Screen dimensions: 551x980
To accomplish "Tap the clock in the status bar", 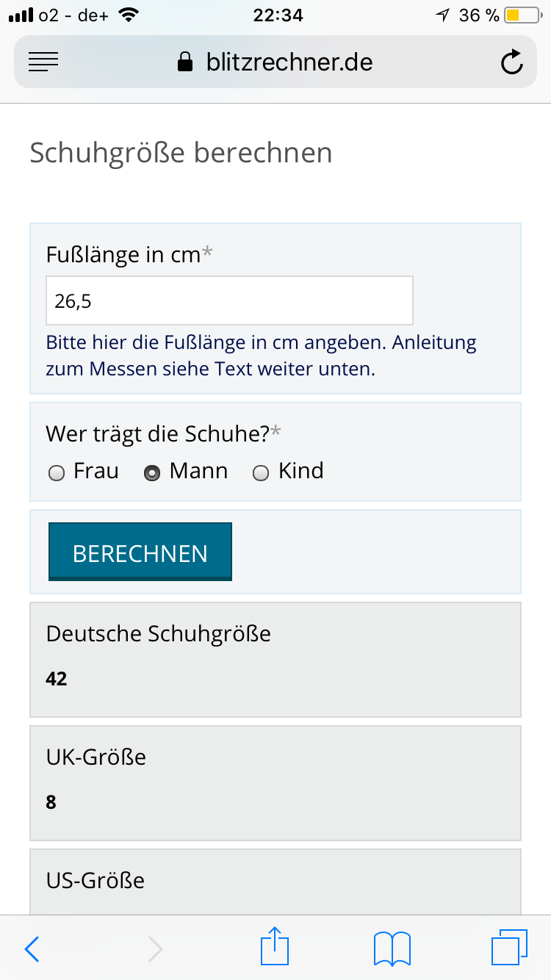I will 278,15.
